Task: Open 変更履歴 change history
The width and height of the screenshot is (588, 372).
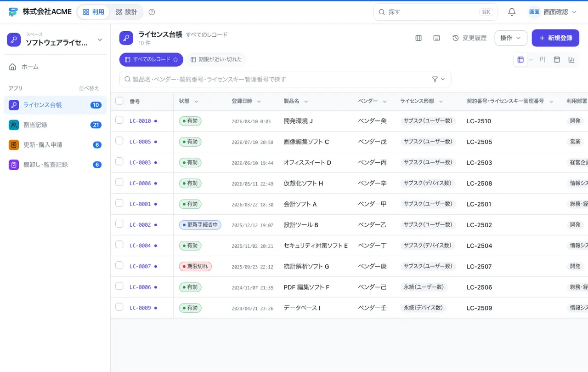Action: pos(469,38)
